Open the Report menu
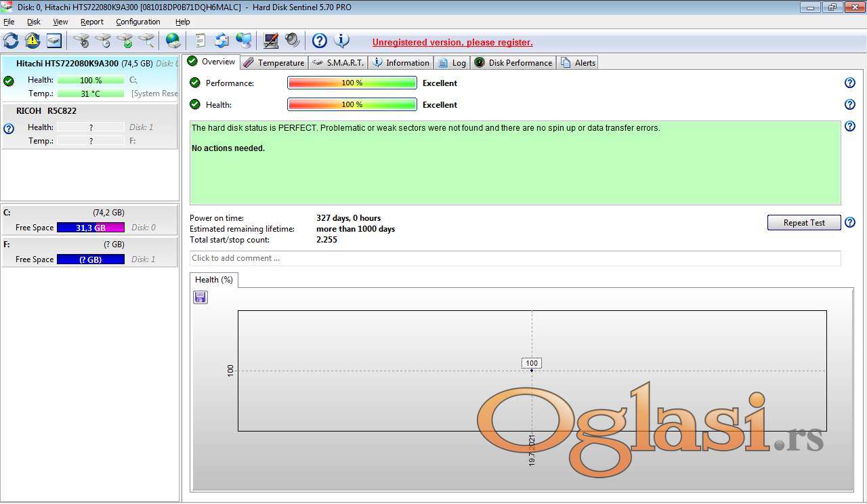 tap(91, 22)
